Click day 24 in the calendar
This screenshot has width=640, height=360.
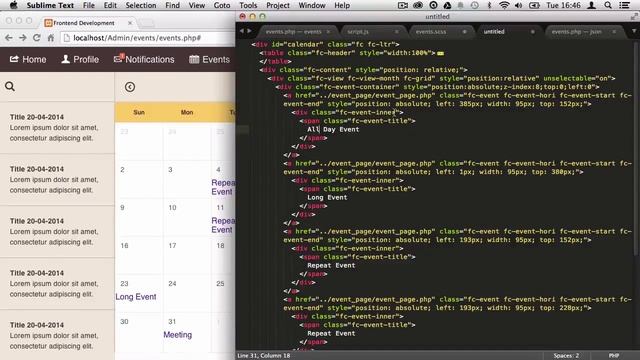[172, 284]
